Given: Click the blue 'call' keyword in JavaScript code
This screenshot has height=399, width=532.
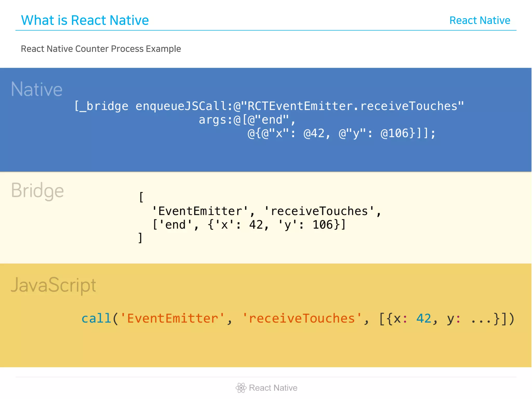Looking at the screenshot, I should [x=96, y=318].
